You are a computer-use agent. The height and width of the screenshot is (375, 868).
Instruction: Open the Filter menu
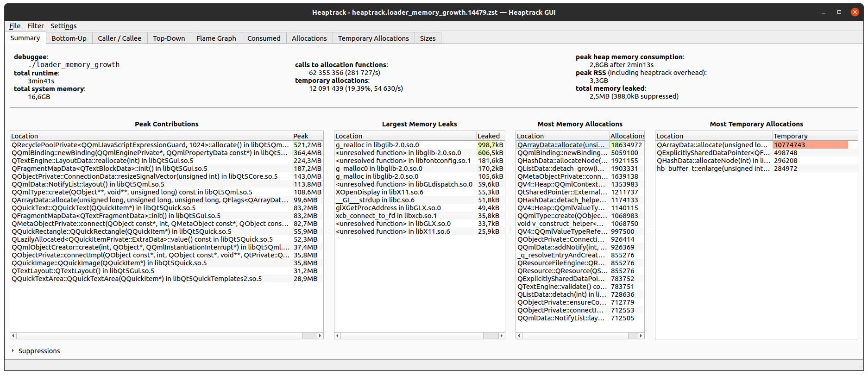click(x=35, y=26)
